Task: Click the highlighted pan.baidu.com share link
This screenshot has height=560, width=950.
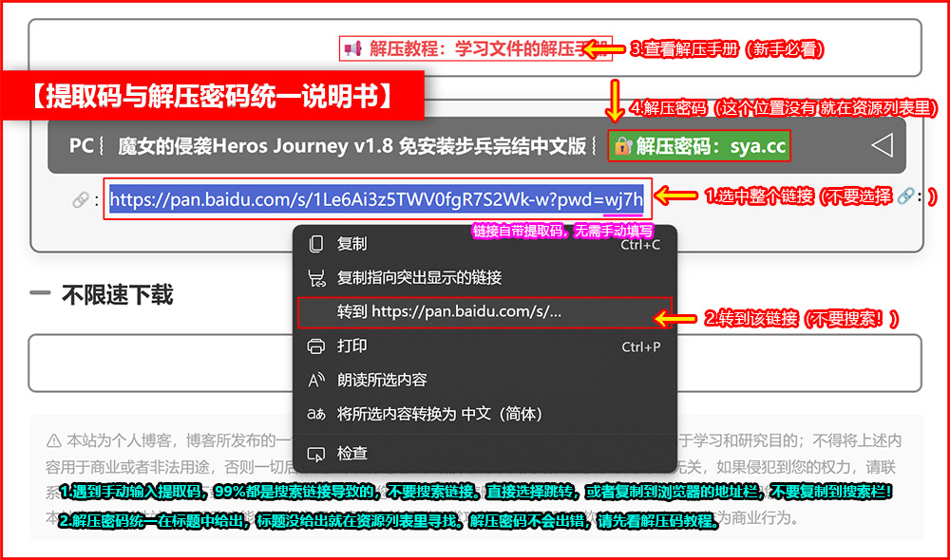Action: coord(376,199)
